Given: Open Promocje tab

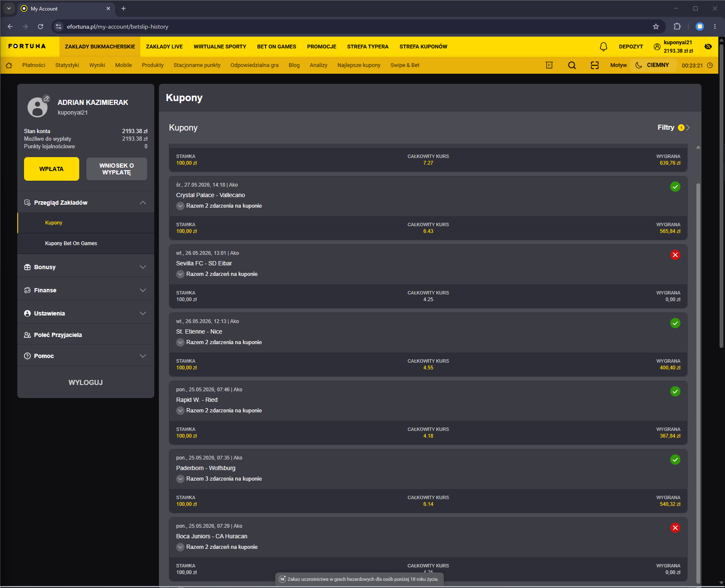Looking at the screenshot, I should tap(322, 47).
